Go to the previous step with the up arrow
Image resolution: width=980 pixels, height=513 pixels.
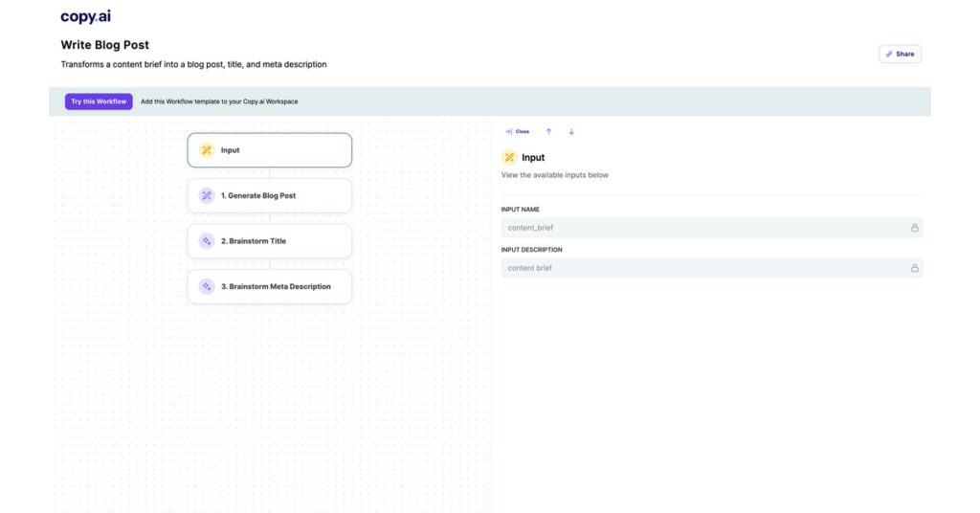coord(548,131)
